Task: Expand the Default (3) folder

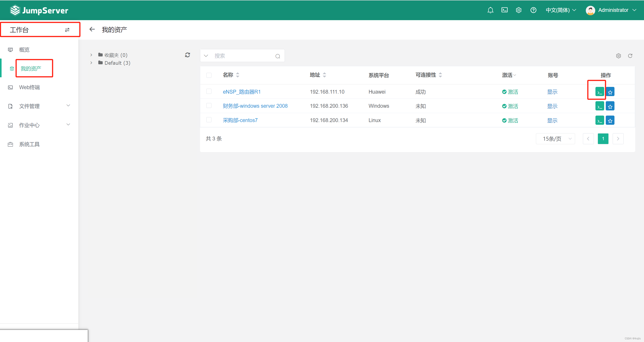Action: pos(91,63)
